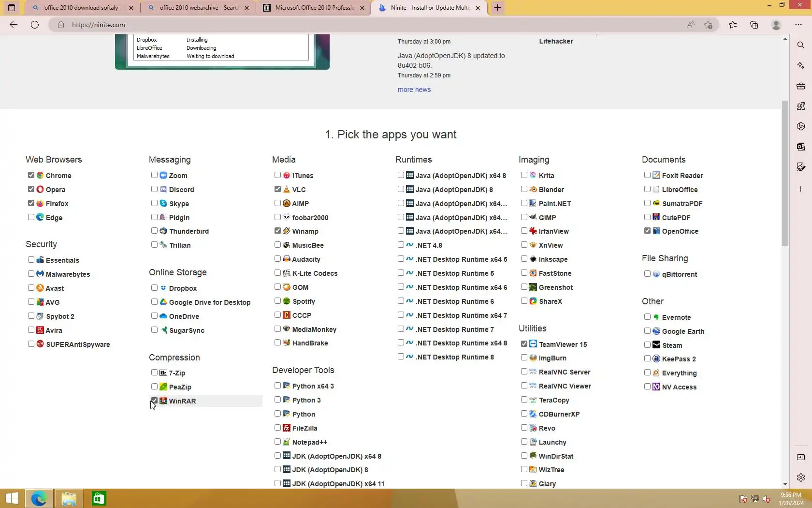Uncheck the Winamp checkbox

[x=277, y=231]
